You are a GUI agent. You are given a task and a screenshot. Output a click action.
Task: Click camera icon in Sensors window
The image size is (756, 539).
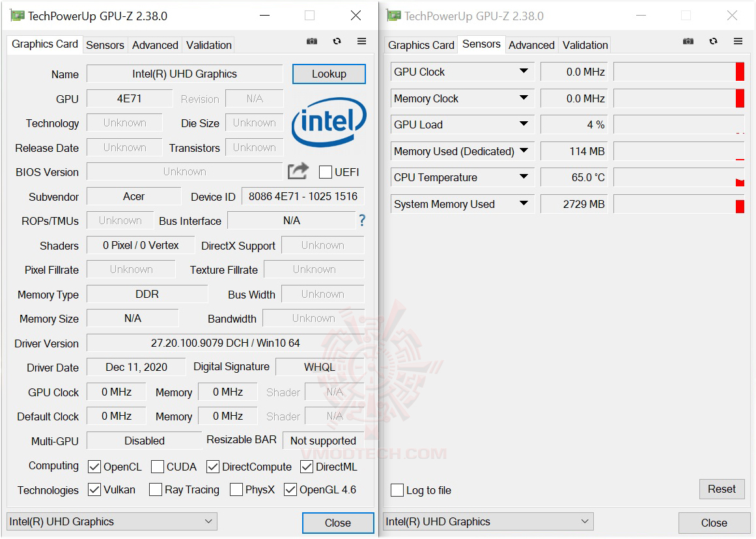pos(688,42)
